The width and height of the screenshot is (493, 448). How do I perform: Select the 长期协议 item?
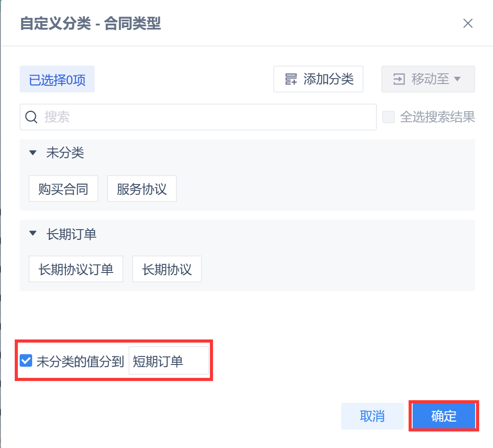(167, 269)
